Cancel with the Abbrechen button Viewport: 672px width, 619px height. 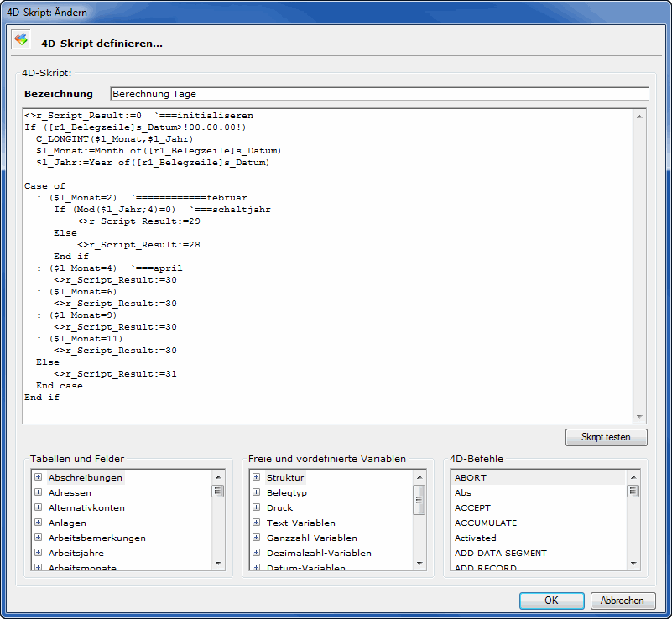(623, 601)
